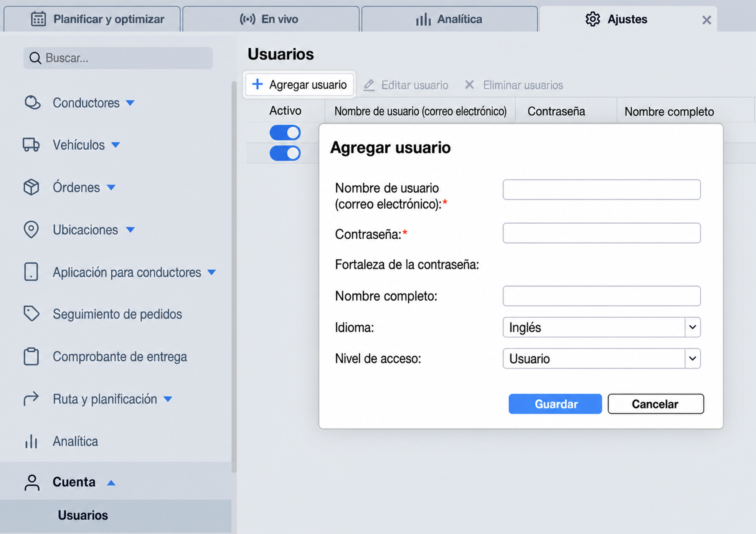Toggle the second user's Activo switch
The image size is (756, 534).
[x=285, y=153]
